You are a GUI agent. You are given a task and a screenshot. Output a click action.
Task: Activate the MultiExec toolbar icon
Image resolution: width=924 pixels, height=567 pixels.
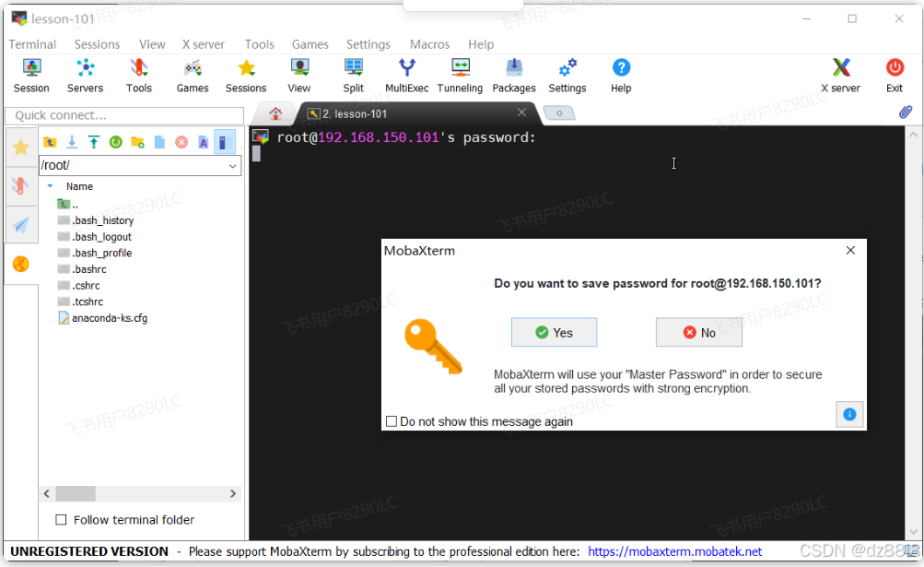click(406, 76)
